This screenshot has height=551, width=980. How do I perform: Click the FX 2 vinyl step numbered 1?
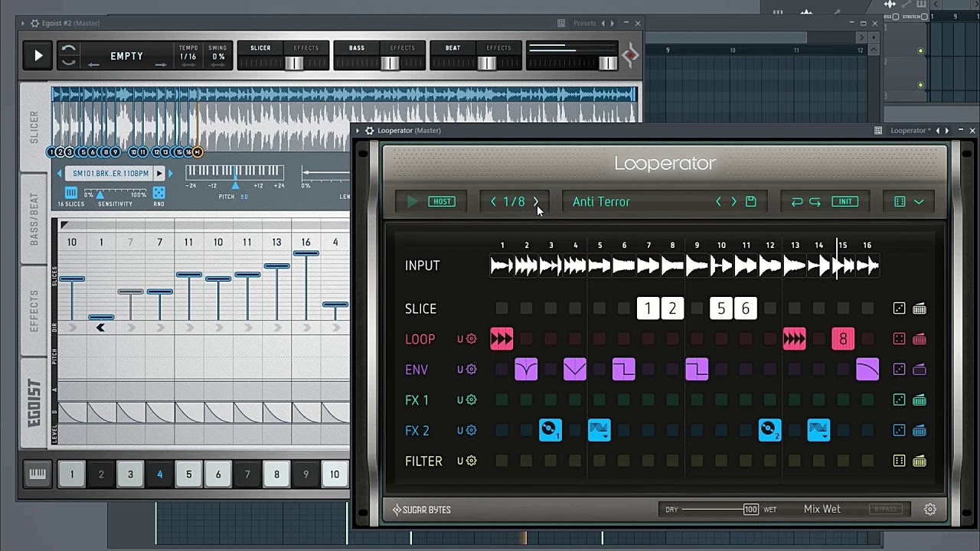pyautogui.click(x=550, y=430)
